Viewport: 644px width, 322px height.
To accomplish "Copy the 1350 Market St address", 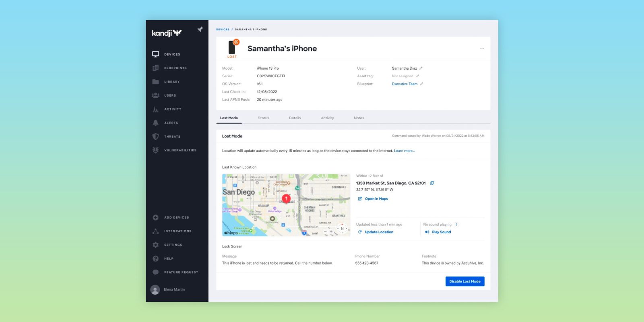I will tap(432, 183).
